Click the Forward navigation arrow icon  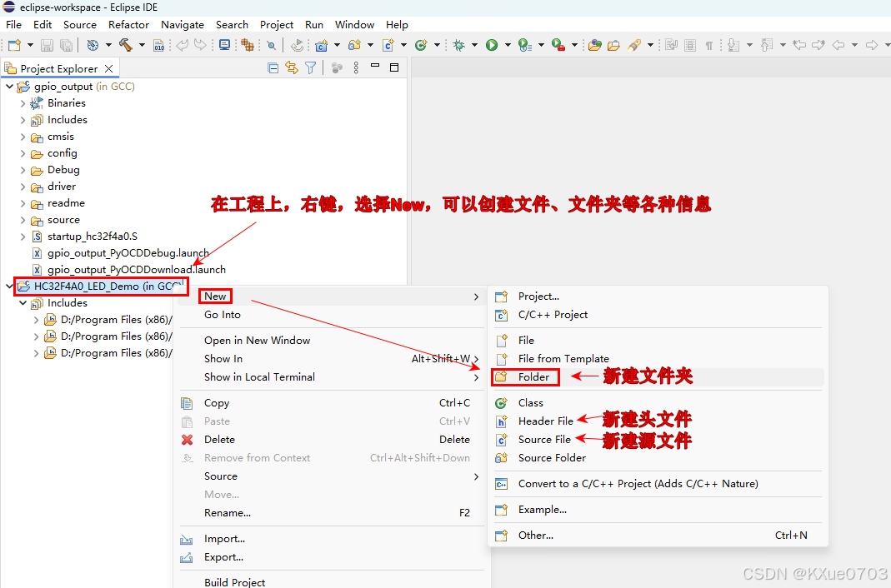(872, 45)
